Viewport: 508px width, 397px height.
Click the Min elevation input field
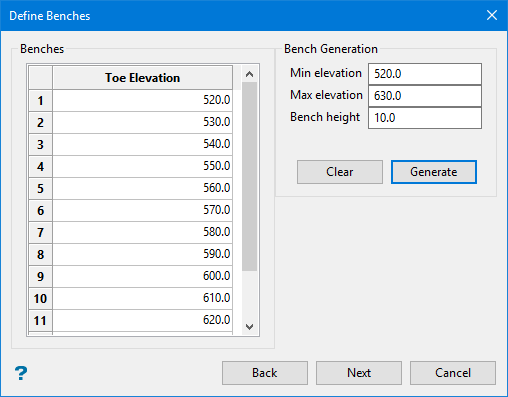point(425,74)
